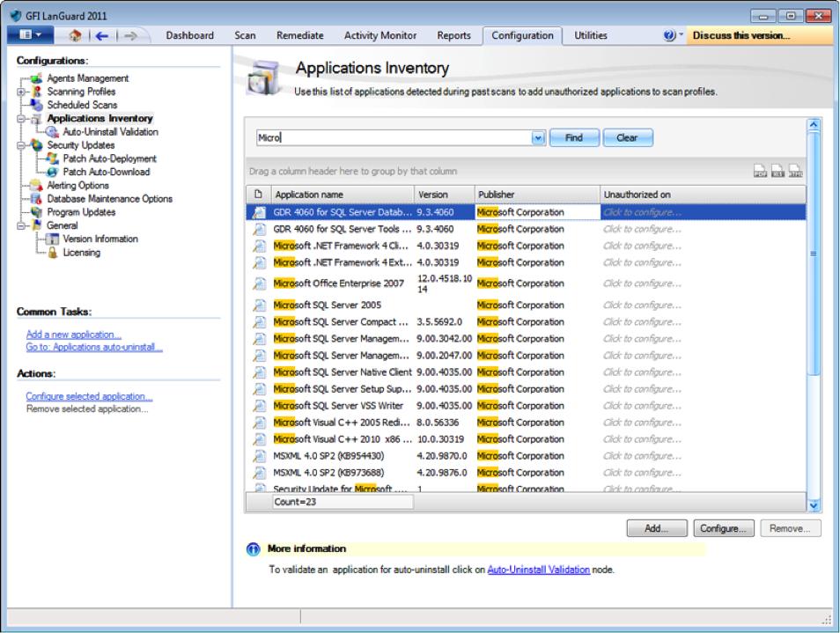The height and width of the screenshot is (633, 840).
Task: Click the blue back arrow
Action: 101,35
